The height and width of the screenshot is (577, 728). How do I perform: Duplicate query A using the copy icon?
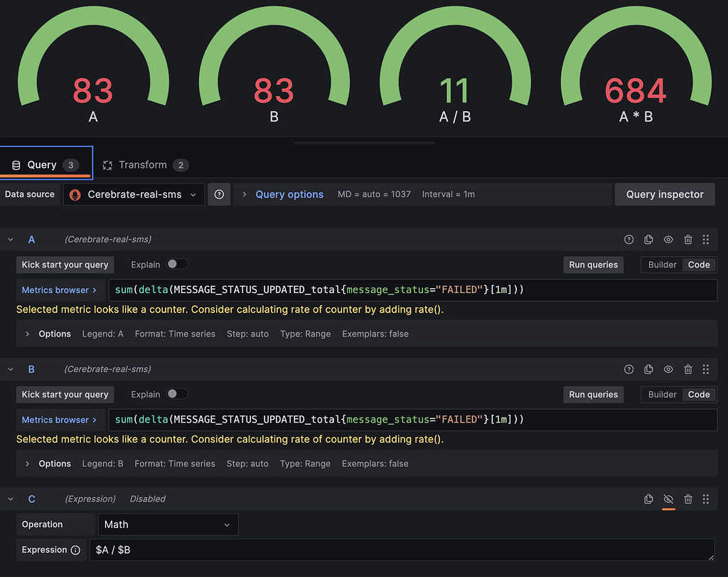648,240
